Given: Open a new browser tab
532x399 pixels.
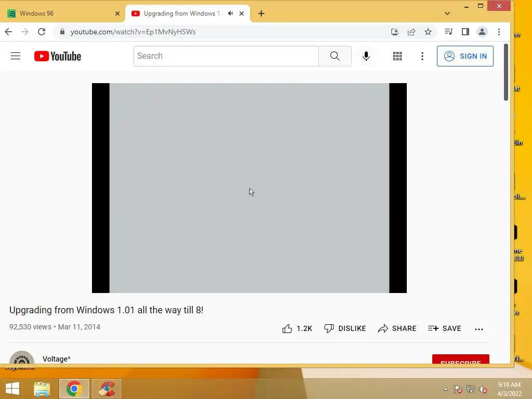Looking at the screenshot, I should [261, 14].
